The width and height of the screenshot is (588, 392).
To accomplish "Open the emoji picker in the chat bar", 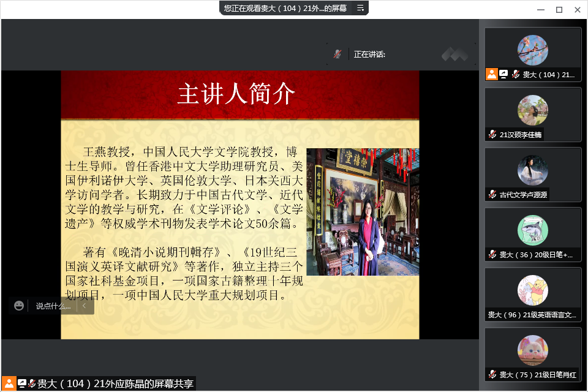I will 19,306.
